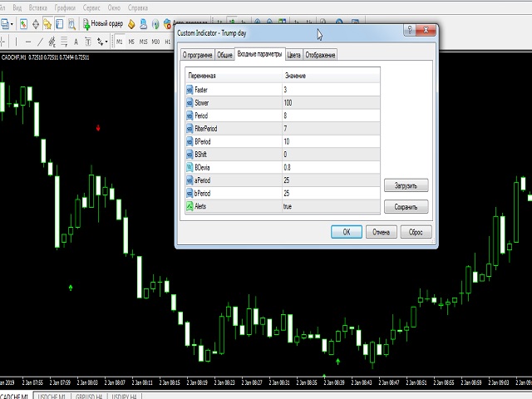Select the vertical line drawing tool
Screen dimensions: 532x399
click(x=16, y=42)
